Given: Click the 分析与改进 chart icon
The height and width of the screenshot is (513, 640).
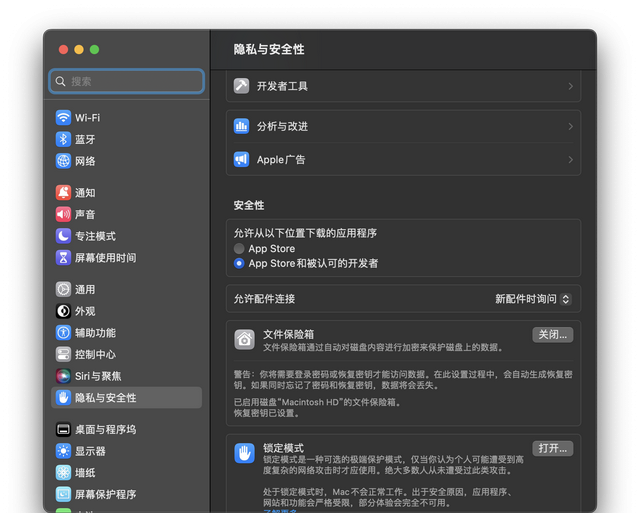Looking at the screenshot, I should tap(241, 126).
